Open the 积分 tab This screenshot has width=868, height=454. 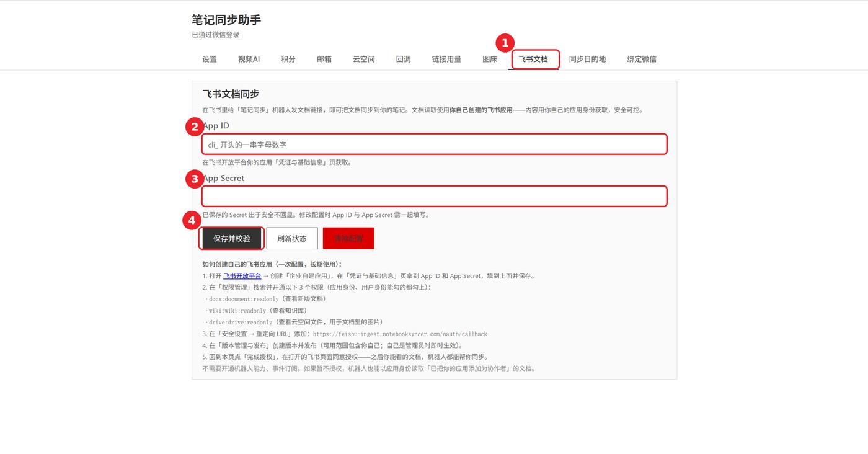pos(288,60)
